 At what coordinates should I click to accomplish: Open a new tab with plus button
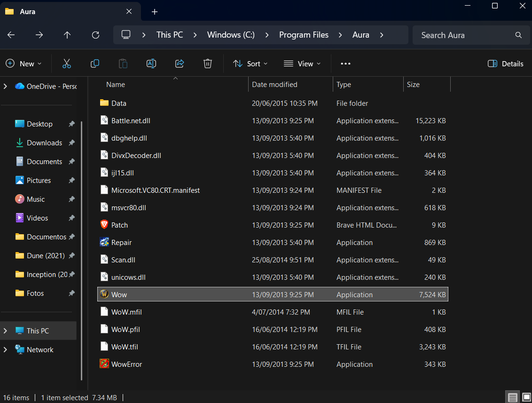pyautogui.click(x=155, y=12)
